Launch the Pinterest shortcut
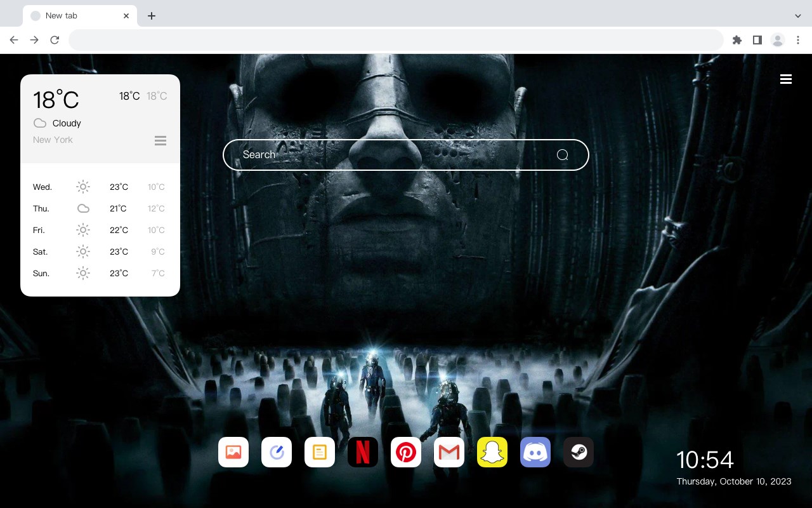This screenshot has width=812, height=508. [406, 452]
